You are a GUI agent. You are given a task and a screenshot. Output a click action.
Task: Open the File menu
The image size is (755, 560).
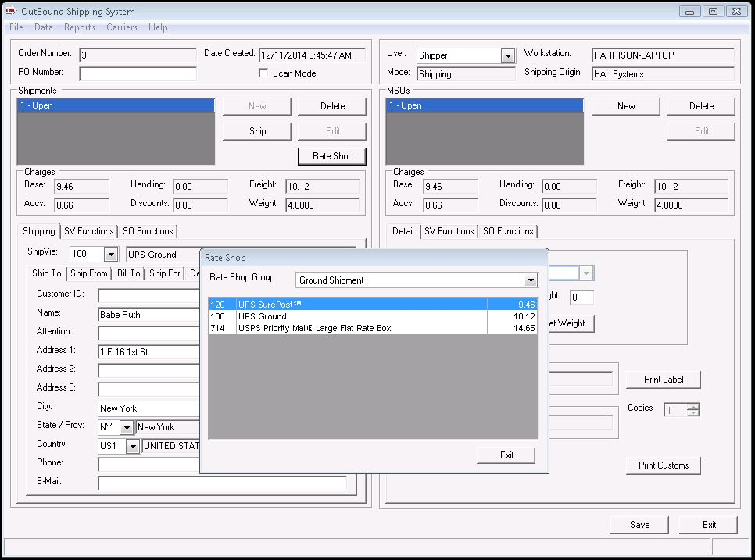click(16, 27)
